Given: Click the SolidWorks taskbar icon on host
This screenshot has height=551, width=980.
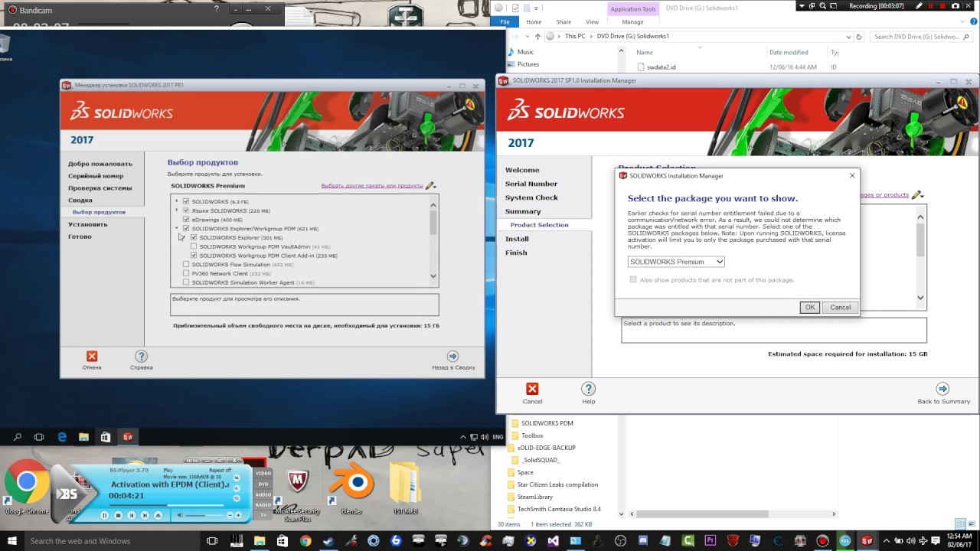Looking at the screenshot, I should coord(867,541).
